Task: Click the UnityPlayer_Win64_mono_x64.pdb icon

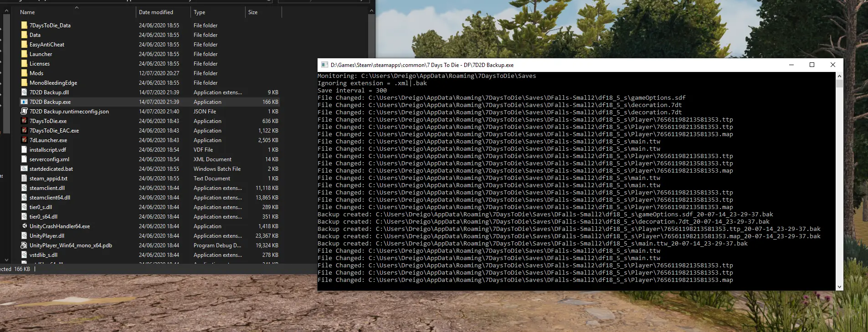Action: (24, 245)
